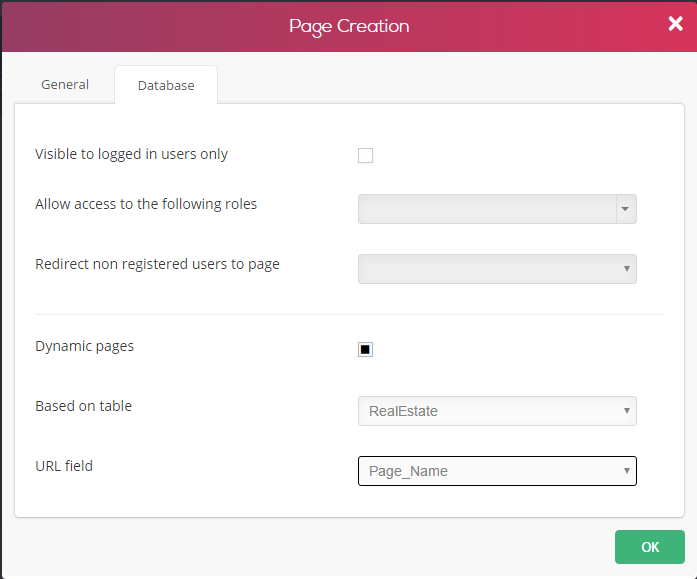Click the Visible to logged in users label
The image size is (697, 579).
pyautogui.click(x=131, y=154)
